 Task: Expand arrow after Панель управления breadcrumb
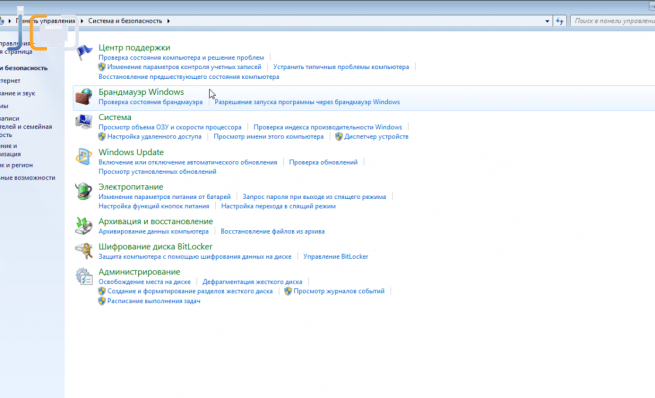[x=82, y=21]
